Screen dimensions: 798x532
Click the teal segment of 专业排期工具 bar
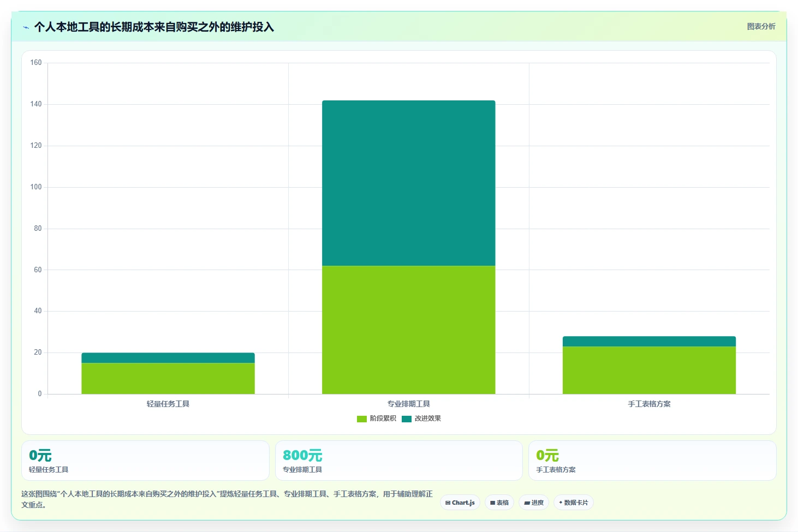point(409,183)
